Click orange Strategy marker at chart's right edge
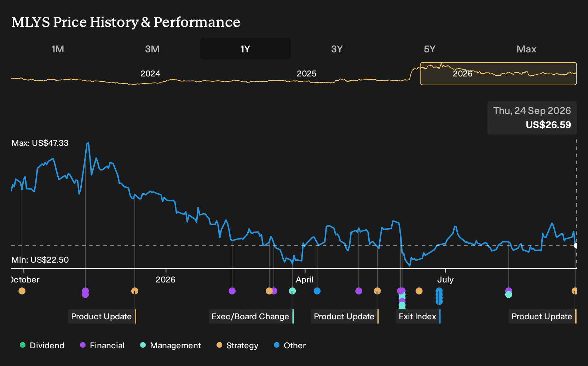 tap(574, 291)
